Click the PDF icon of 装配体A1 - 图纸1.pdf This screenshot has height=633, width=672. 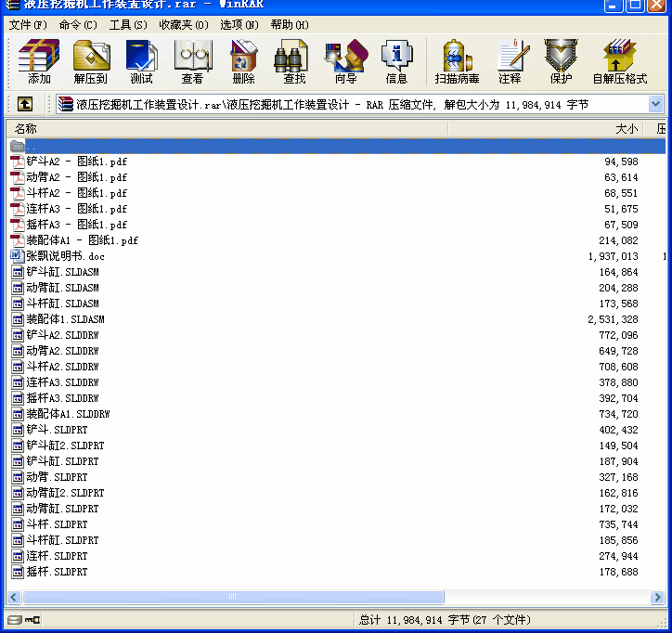point(17,240)
